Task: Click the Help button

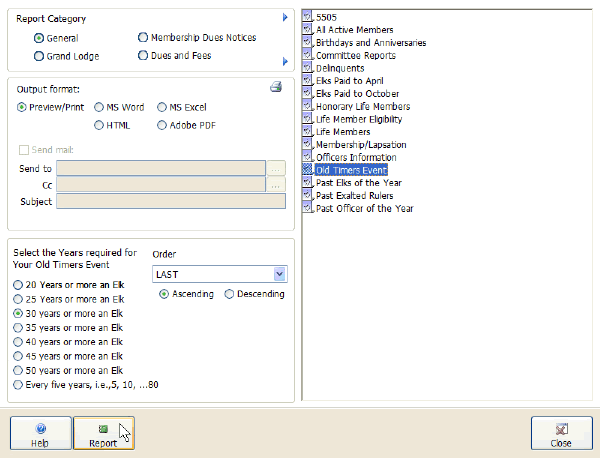Action: 40,433
